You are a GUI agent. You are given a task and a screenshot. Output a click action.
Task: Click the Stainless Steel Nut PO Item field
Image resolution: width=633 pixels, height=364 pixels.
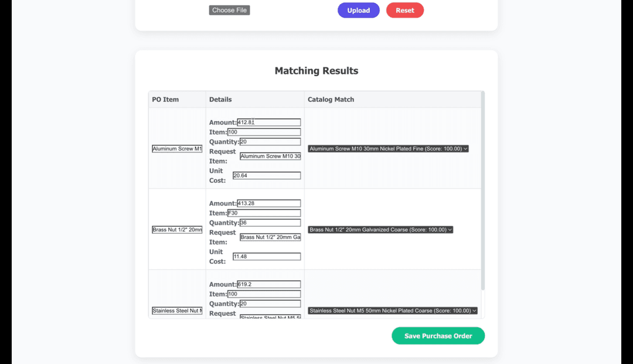[x=177, y=310]
